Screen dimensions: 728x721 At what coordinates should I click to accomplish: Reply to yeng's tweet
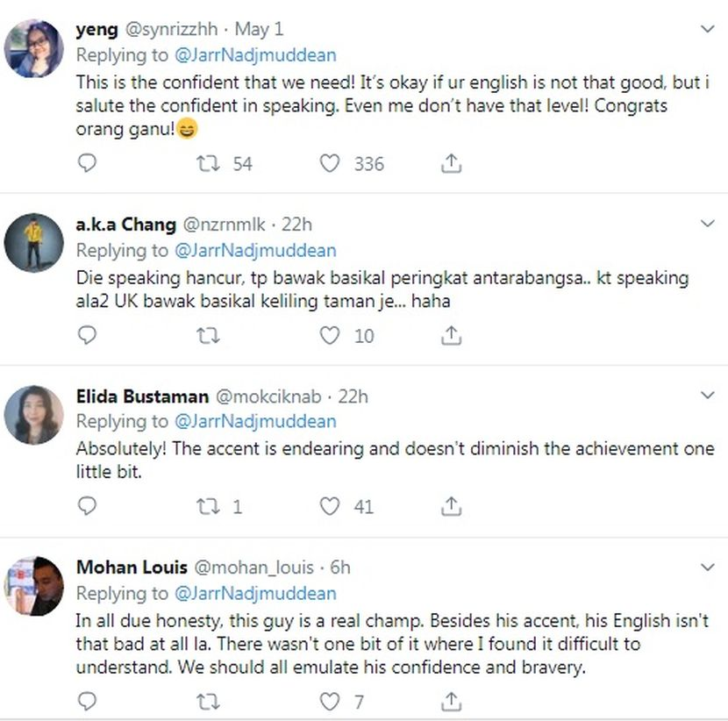tap(87, 163)
